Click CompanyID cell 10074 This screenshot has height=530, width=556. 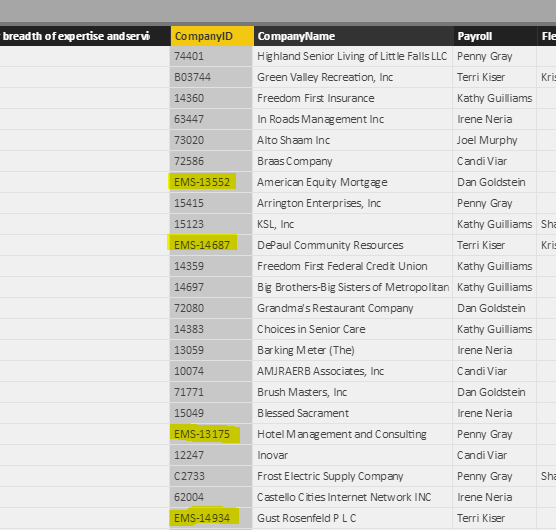click(211, 371)
